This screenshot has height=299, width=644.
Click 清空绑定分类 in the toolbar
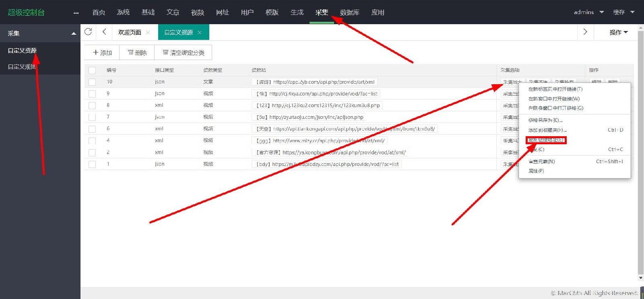(184, 53)
